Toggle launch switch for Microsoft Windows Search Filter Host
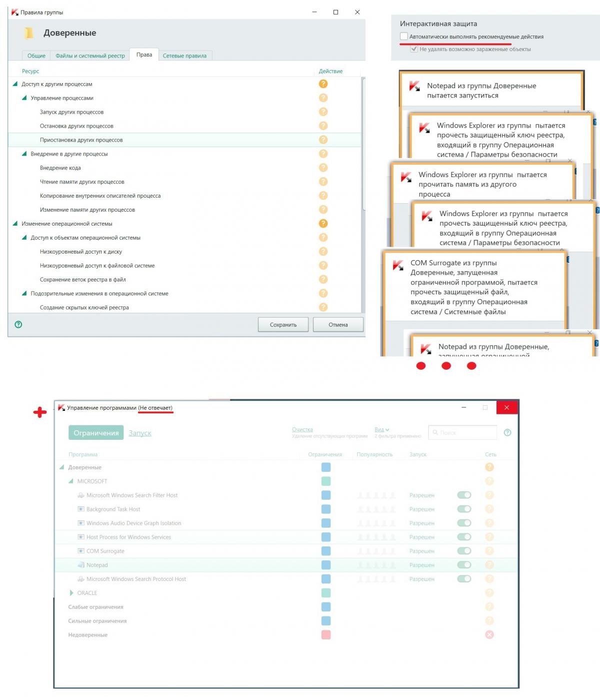 coord(464,495)
